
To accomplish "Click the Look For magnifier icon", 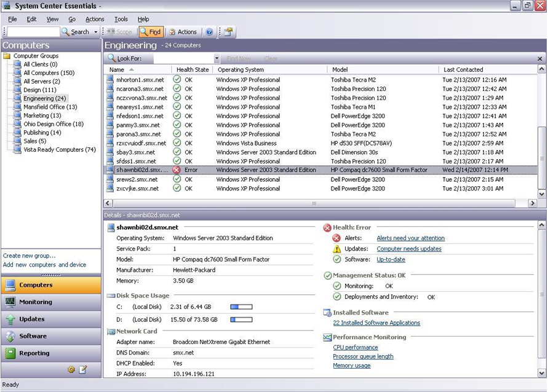I will coord(111,58).
